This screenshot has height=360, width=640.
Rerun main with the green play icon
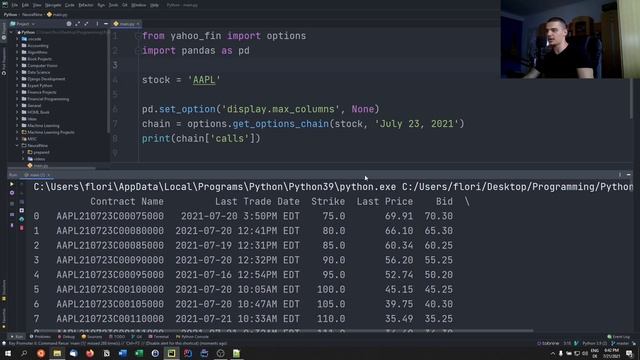point(12,184)
